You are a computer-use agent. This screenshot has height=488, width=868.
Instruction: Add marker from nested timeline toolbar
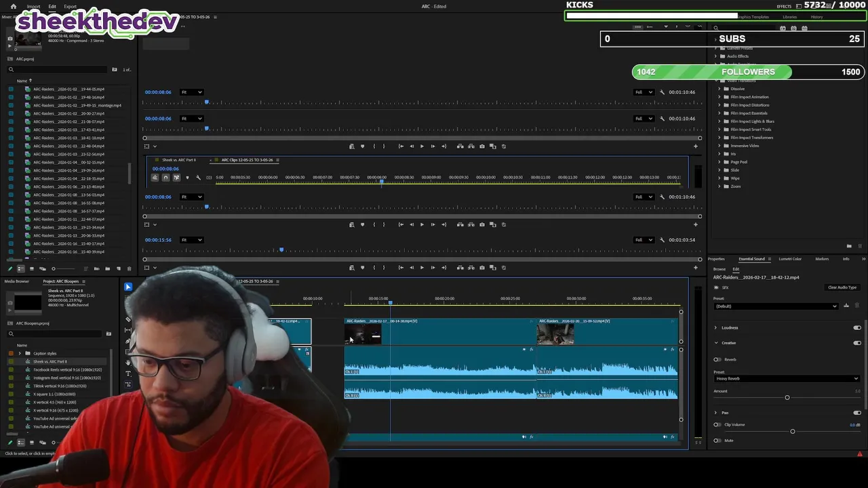coord(187,178)
